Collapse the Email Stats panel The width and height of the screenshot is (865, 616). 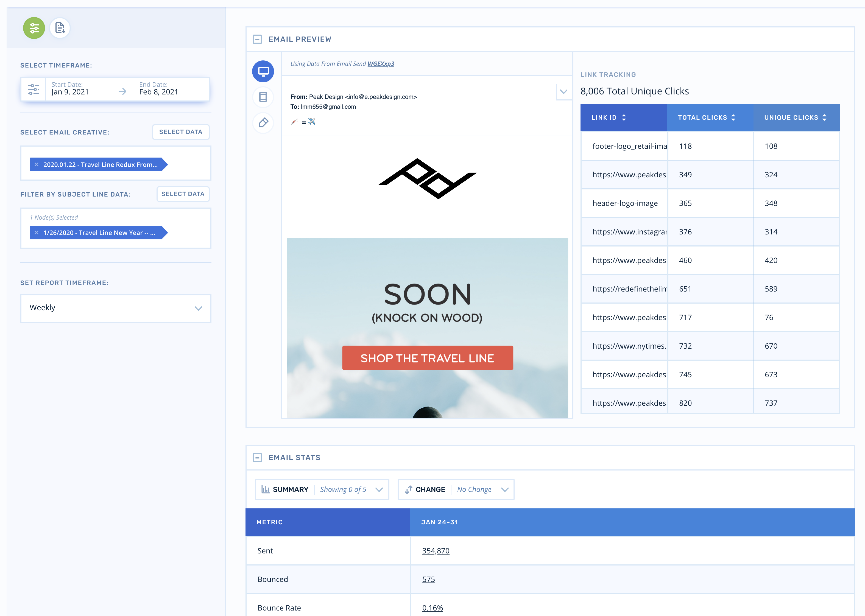257,457
